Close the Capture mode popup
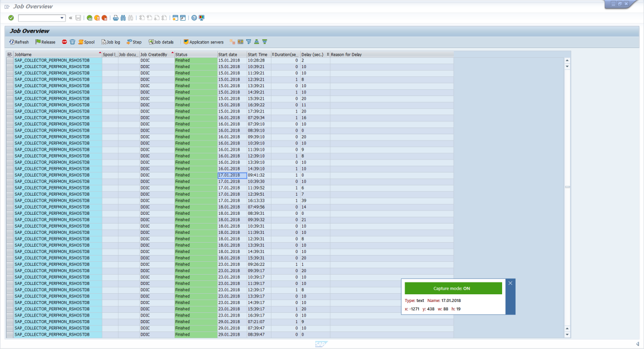 (510, 283)
